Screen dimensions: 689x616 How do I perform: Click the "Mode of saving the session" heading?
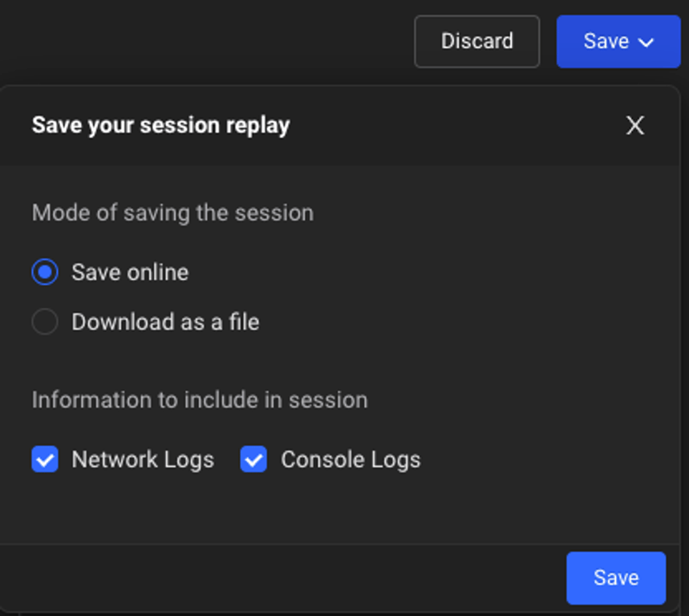(x=172, y=213)
